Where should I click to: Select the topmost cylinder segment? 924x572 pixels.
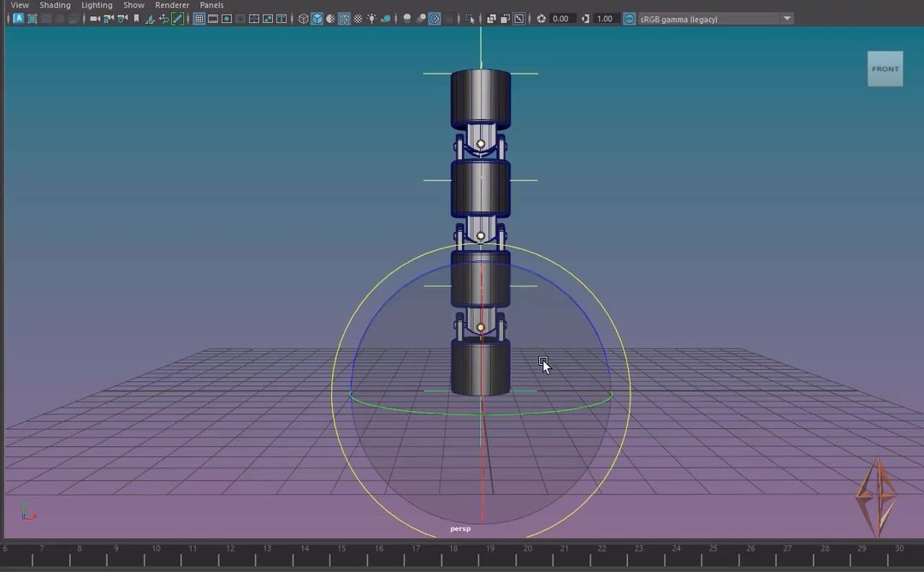tap(481, 99)
